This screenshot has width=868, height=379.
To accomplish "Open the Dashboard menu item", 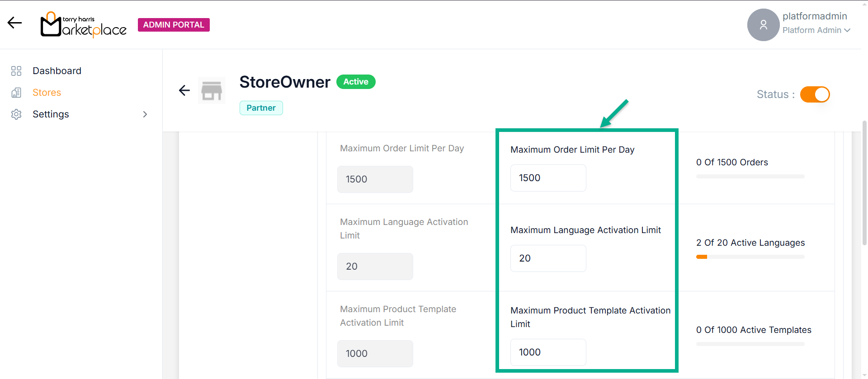I will pos(57,71).
